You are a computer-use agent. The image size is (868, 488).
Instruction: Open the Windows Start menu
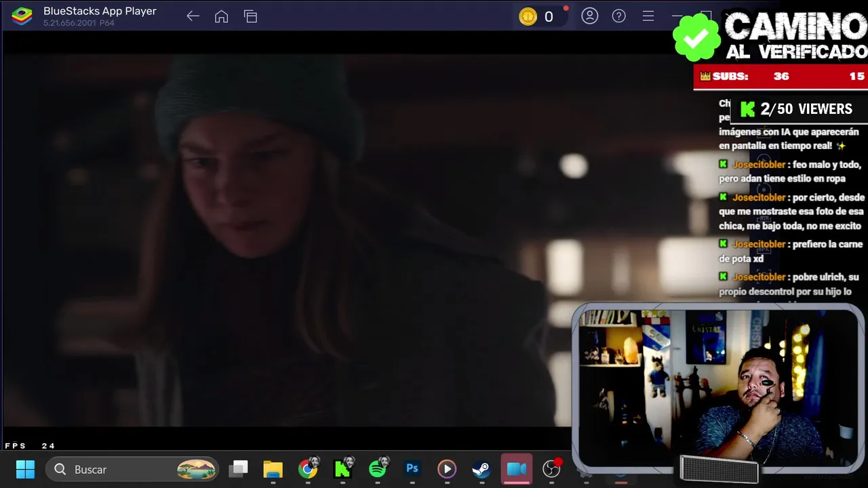coord(25,469)
